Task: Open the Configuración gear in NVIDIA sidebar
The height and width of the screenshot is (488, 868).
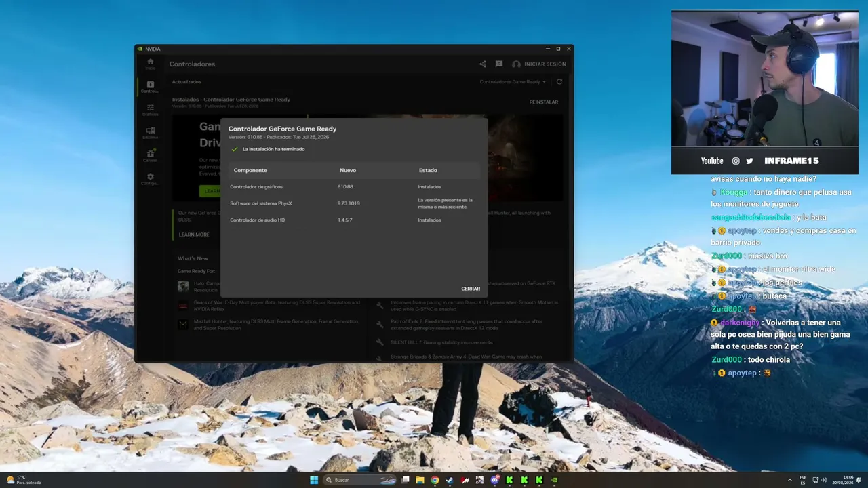Action: 151,179
